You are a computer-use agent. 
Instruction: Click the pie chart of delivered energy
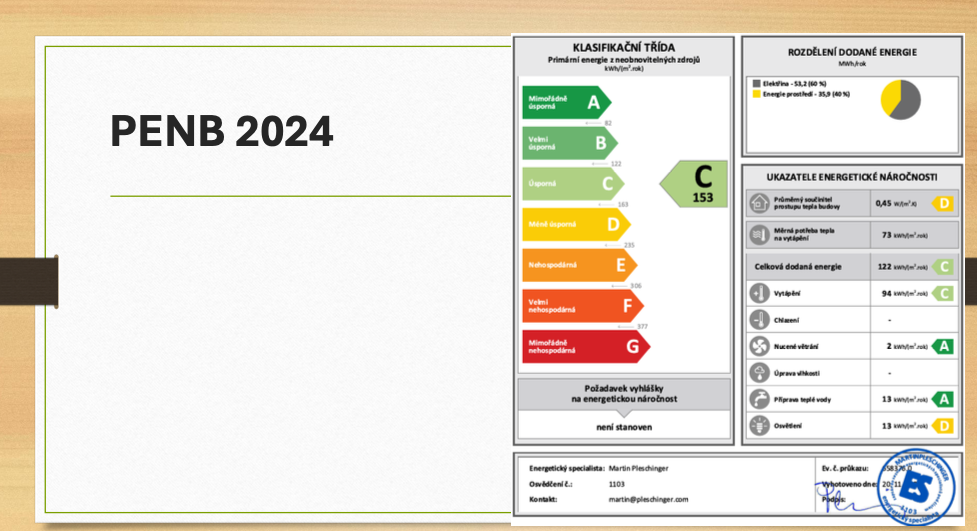click(x=900, y=100)
